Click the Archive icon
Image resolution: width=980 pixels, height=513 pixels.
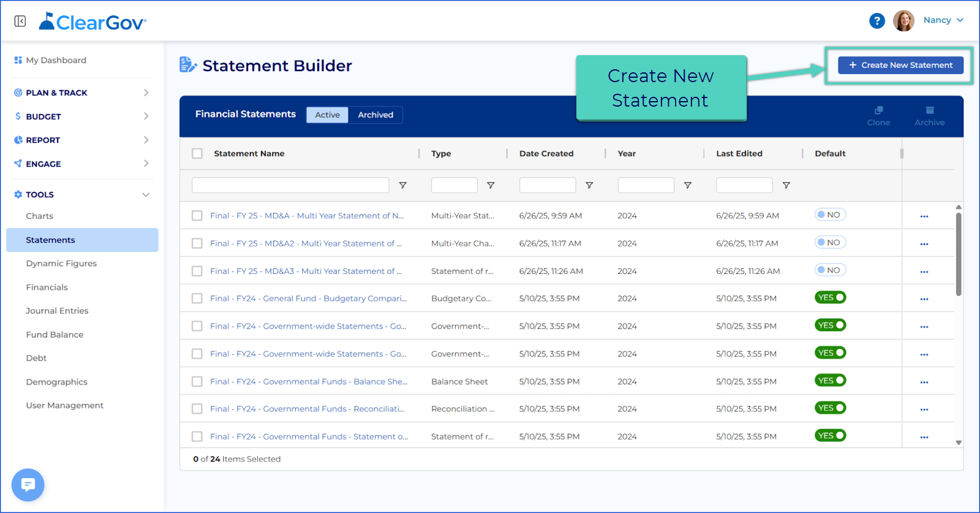coord(930,110)
